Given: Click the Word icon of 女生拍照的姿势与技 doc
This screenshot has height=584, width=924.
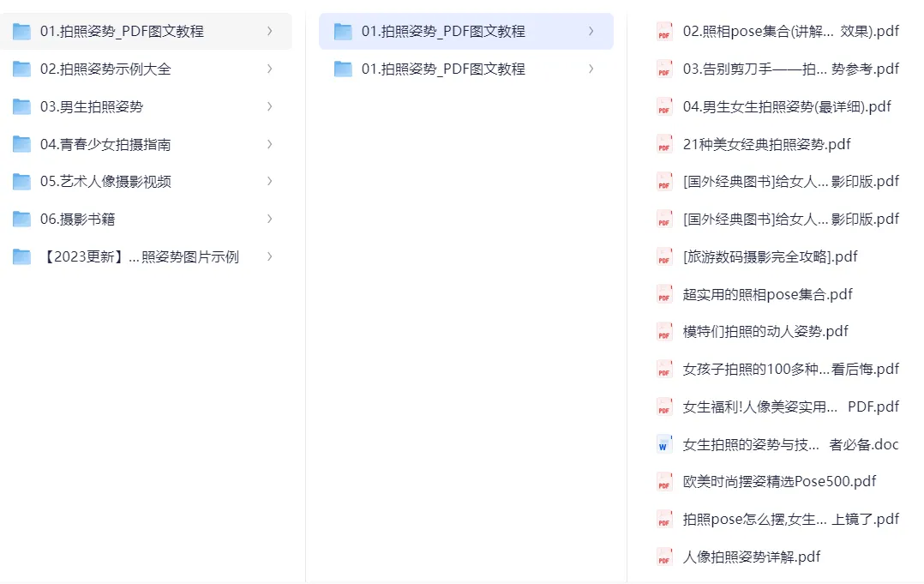Looking at the screenshot, I should click(x=664, y=445).
